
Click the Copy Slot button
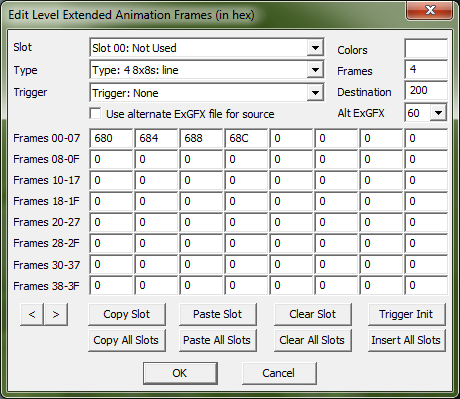point(127,314)
